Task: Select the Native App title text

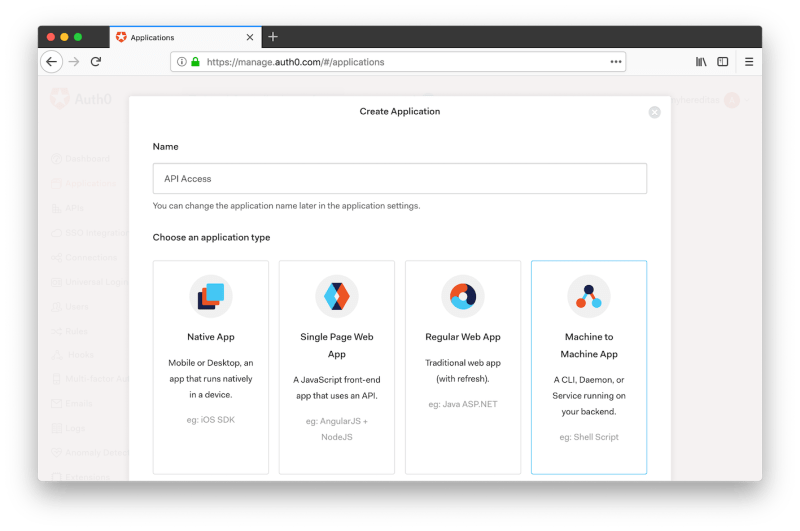Action: click(211, 337)
